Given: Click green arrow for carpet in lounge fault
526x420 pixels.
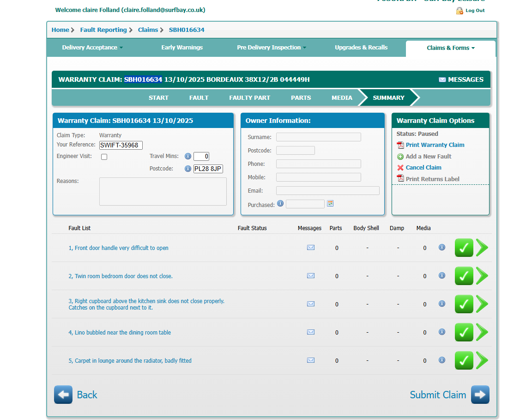Looking at the screenshot, I should pos(482,360).
